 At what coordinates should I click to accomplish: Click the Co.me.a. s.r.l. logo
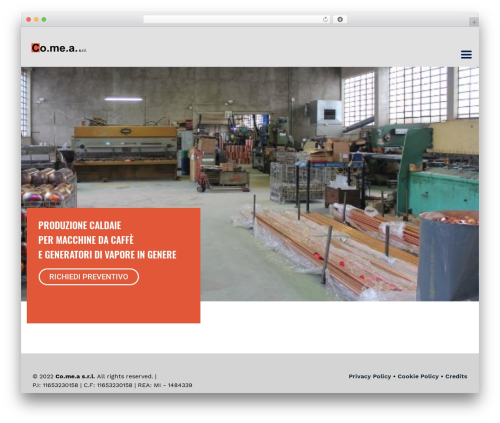pyautogui.click(x=59, y=48)
